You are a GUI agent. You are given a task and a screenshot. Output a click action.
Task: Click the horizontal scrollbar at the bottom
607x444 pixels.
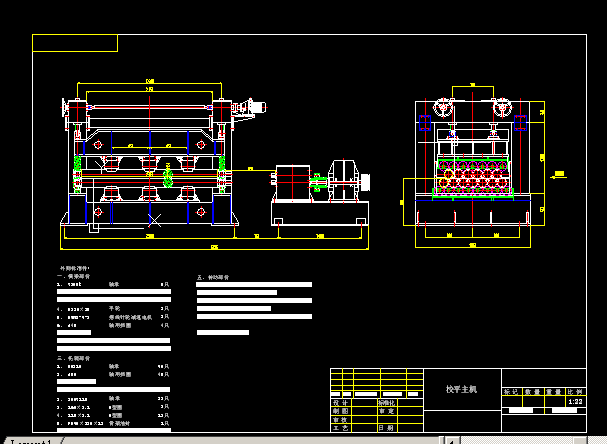520,439
